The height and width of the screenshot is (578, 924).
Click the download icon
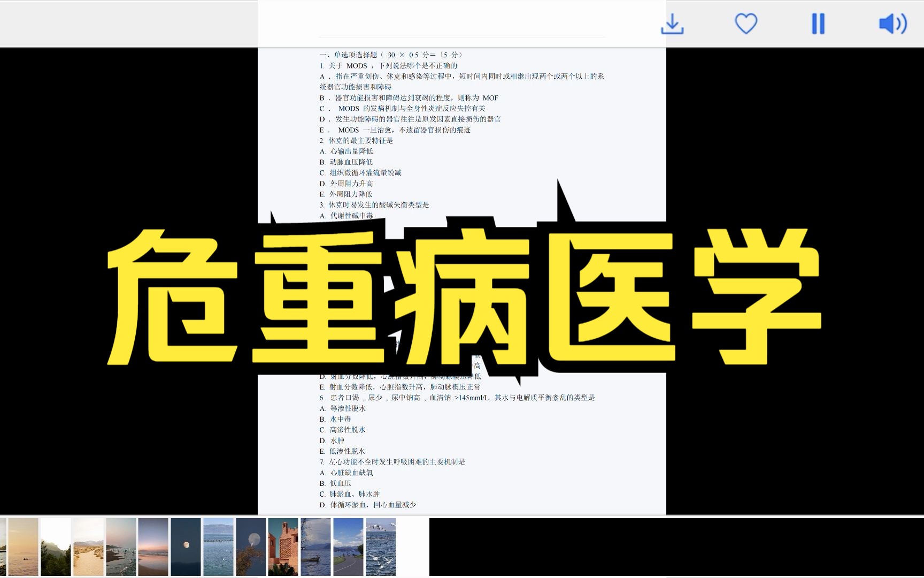click(x=672, y=24)
